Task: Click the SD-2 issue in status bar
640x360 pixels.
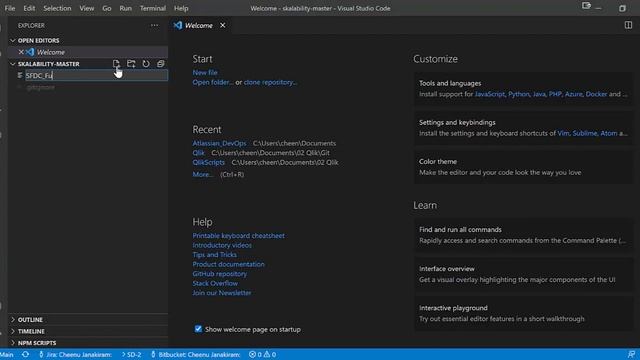Action: point(131,354)
